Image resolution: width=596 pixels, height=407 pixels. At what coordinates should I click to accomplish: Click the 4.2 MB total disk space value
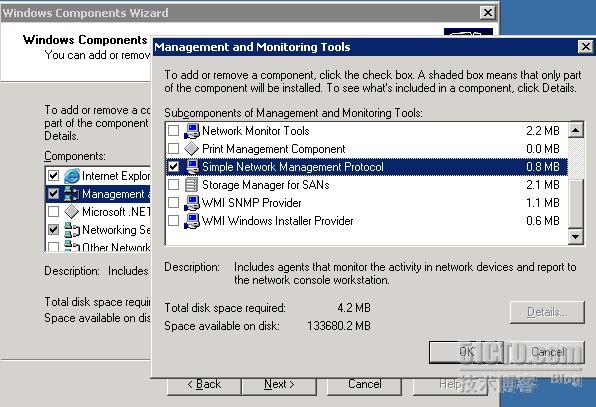[354, 308]
